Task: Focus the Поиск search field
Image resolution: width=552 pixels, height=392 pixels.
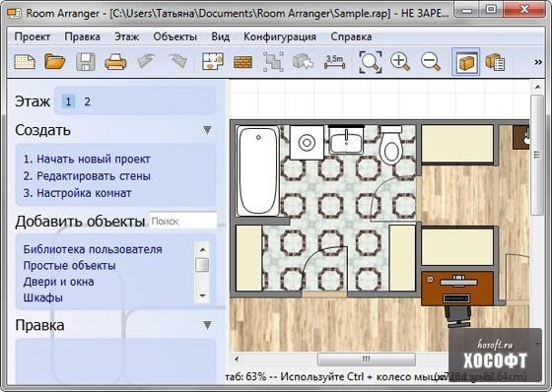Action: click(x=183, y=221)
